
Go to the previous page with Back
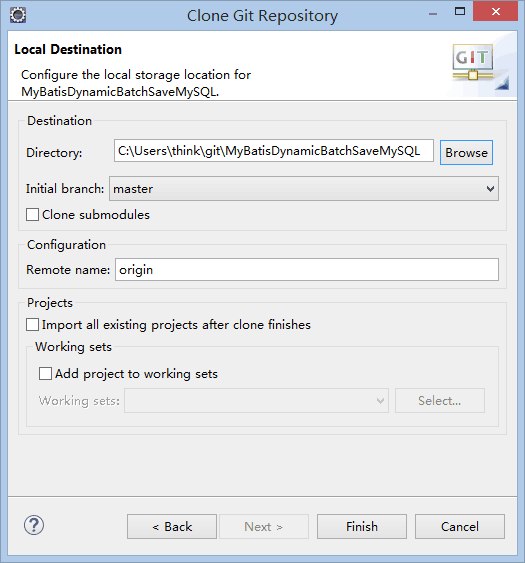point(172,527)
